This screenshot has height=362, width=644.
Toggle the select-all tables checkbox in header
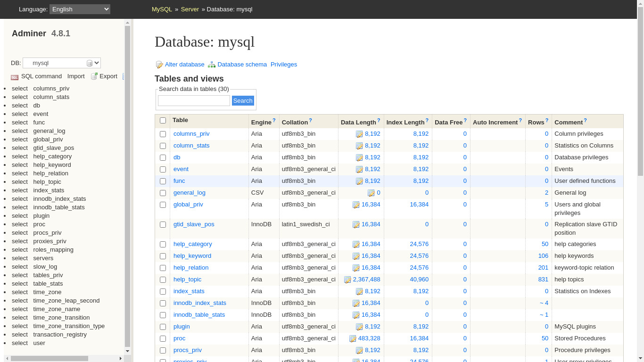[163, 121]
